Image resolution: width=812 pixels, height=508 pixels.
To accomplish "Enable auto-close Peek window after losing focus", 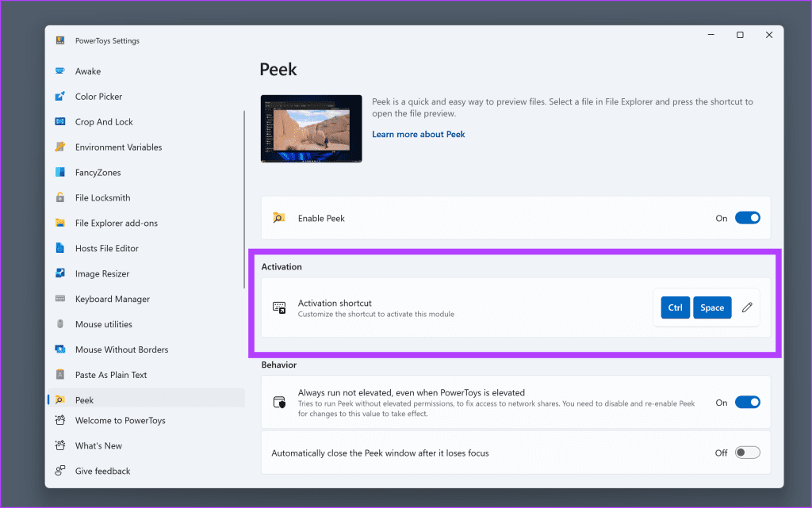I will (x=747, y=453).
